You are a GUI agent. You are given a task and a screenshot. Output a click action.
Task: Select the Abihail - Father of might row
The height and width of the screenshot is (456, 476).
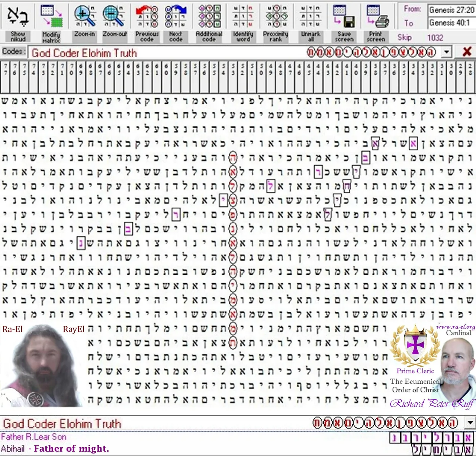[238, 449]
